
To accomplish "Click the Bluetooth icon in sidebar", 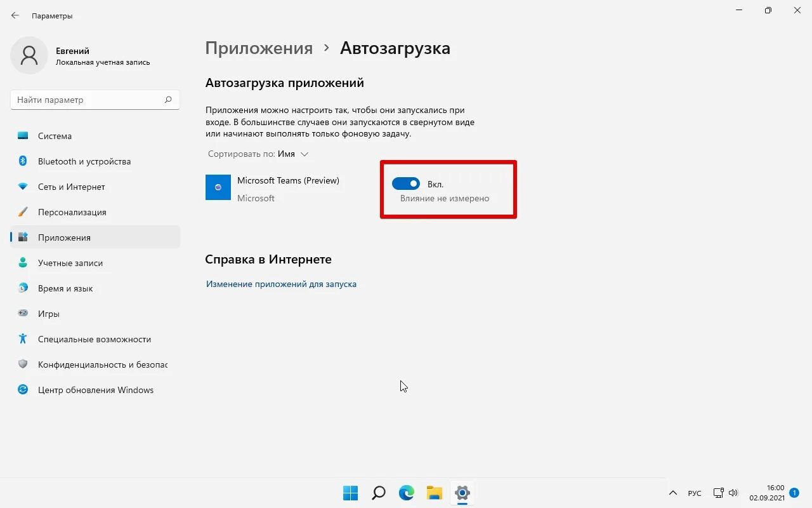I will pyautogui.click(x=23, y=161).
